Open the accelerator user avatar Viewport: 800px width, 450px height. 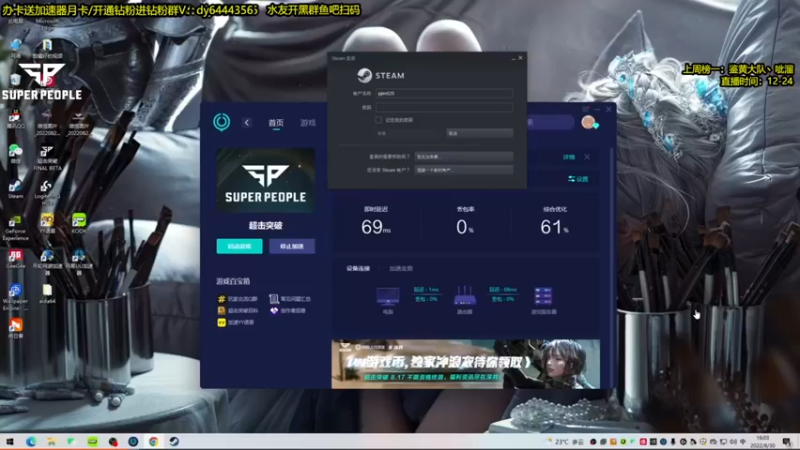point(588,122)
